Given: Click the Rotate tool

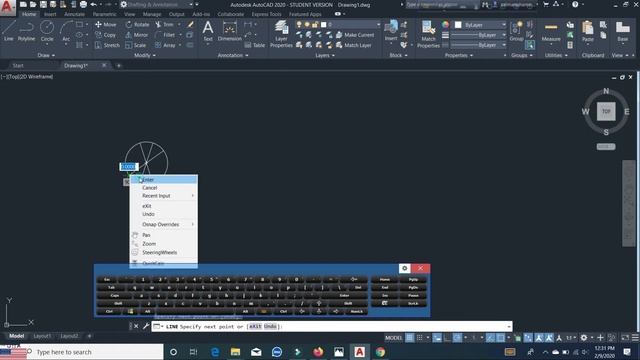Looking at the screenshot, I should point(137,24).
